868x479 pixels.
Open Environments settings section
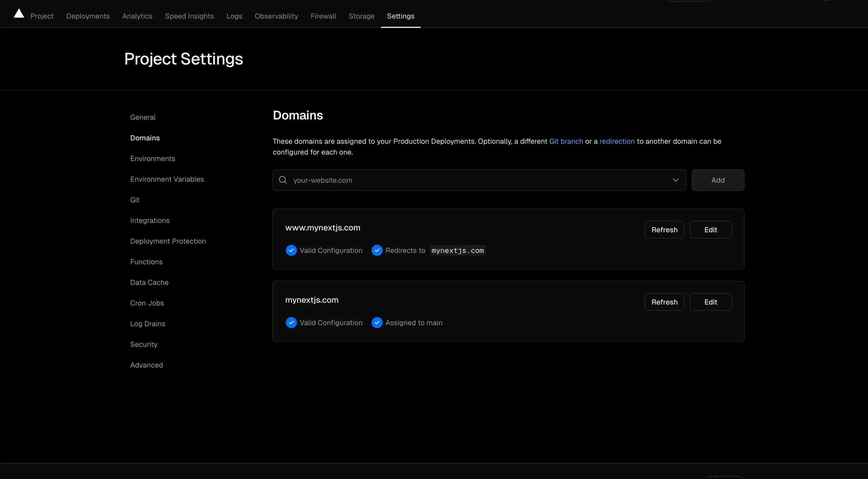click(x=153, y=159)
